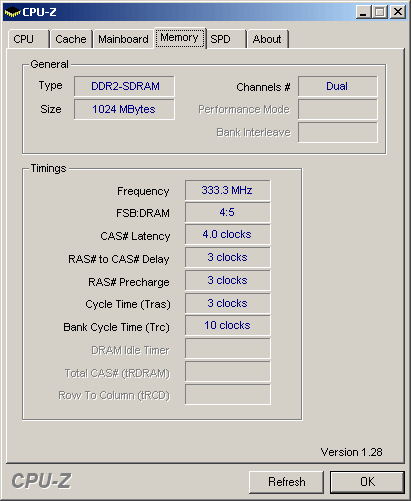Screen dimensions: 411x501
Task: Click the disabled maximize button
Action: click(x=380, y=12)
